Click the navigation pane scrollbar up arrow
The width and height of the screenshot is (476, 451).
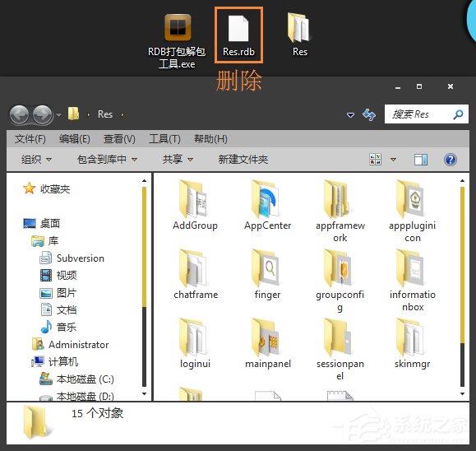[x=144, y=181]
